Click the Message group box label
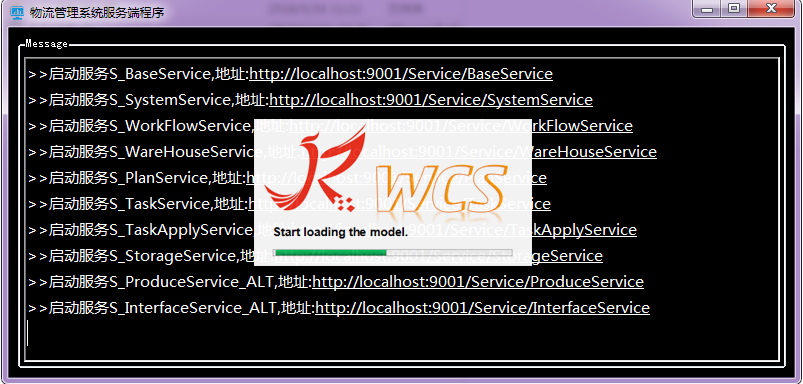 click(x=46, y=44)
